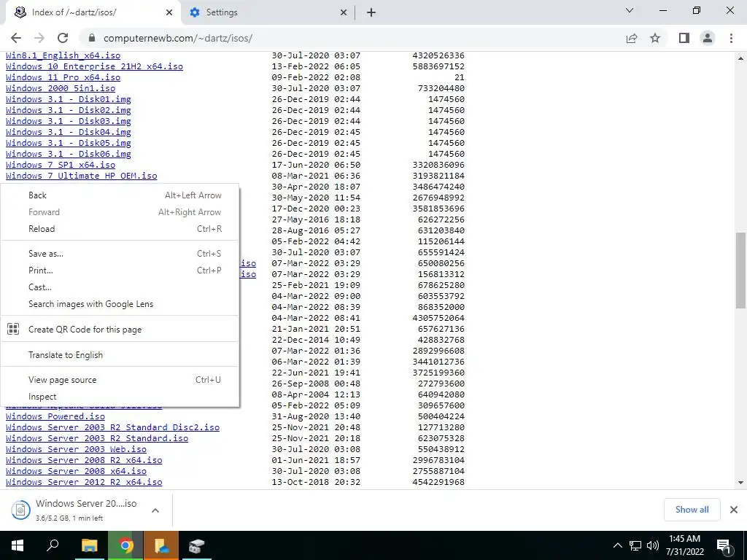Open File Explorer from the taskbar
This screenshot has height=560, width=747.
coord(89,545)
